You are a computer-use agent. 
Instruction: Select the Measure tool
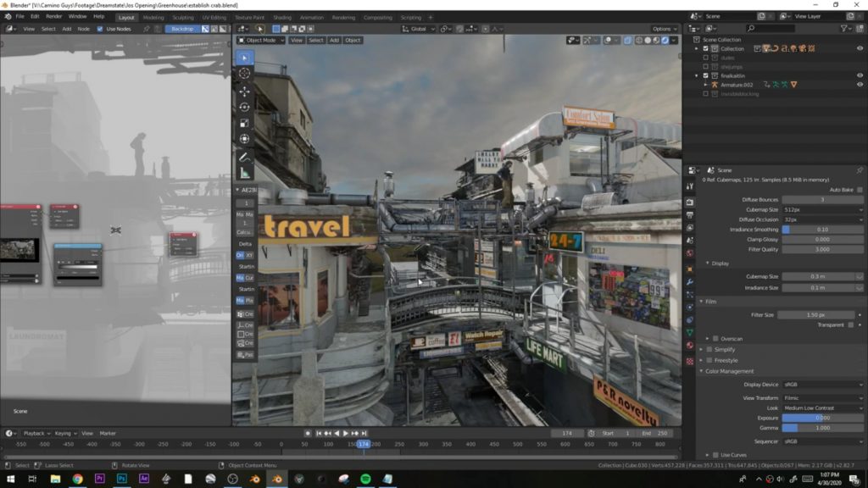pyautogui.click(x=244, y=173)
